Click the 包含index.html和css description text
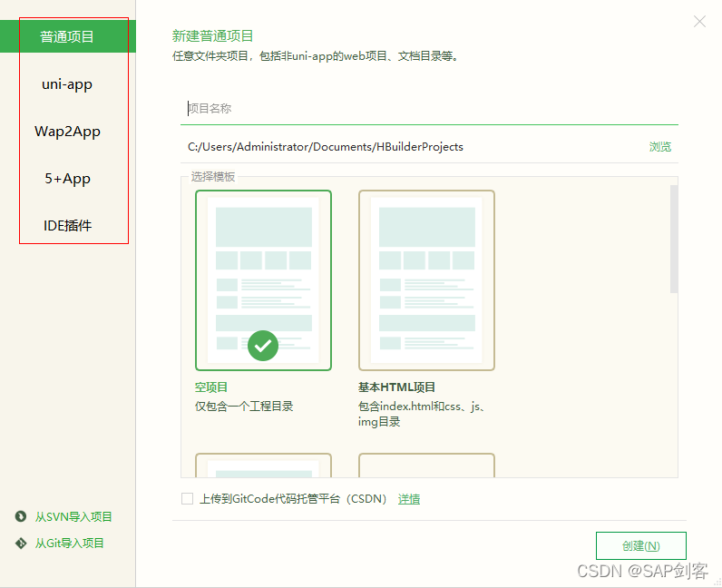This screenshot has width=722, height=588. coord(422,414)
